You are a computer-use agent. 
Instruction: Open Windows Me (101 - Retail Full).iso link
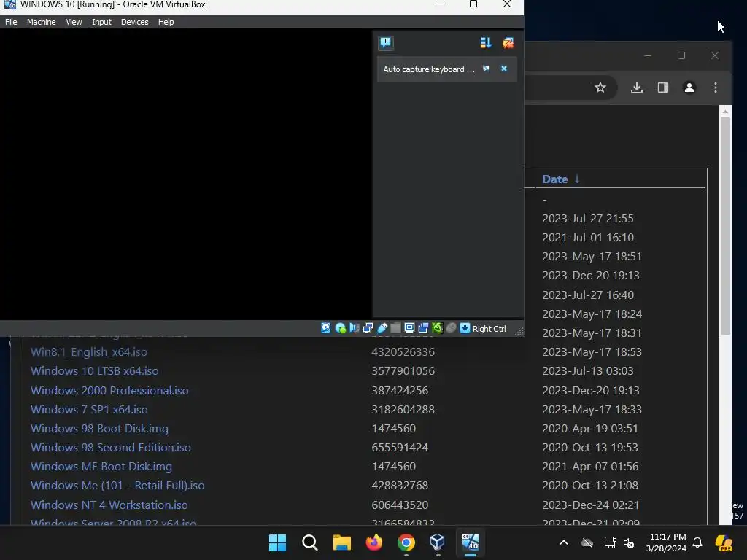pos(117,485)
